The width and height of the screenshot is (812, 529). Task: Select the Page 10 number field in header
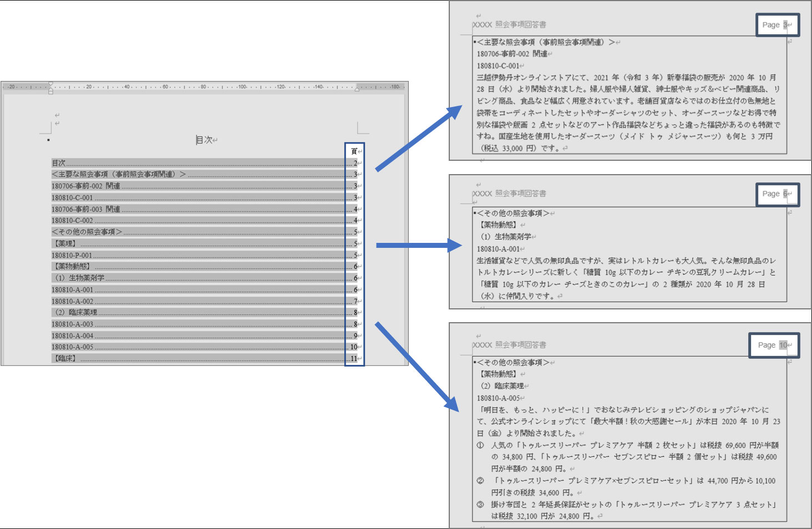pos(783,345)
